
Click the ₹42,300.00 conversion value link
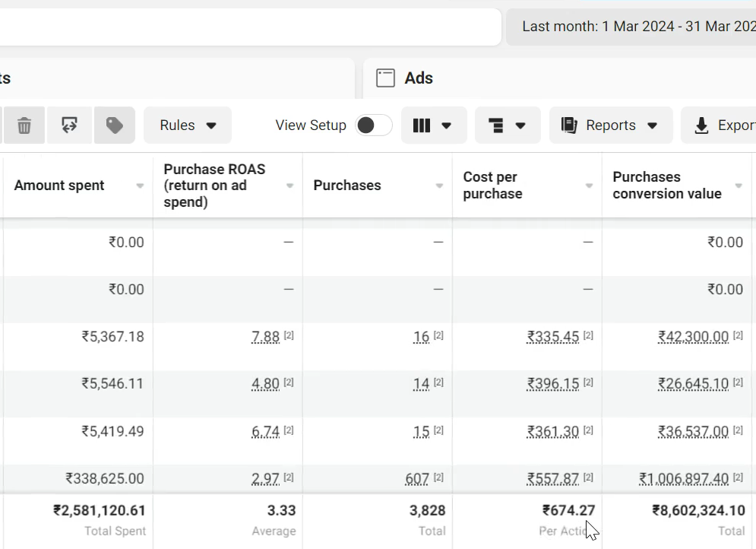[693, 337]
